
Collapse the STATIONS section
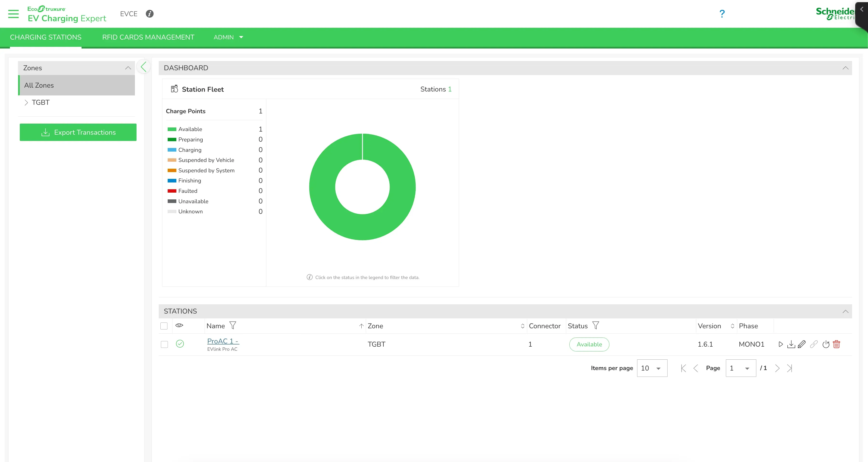pyautogui.click(x=845, y=311)
